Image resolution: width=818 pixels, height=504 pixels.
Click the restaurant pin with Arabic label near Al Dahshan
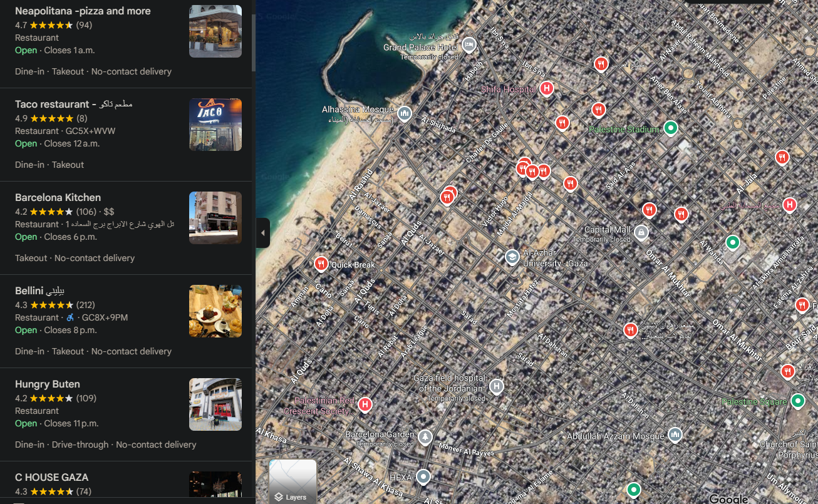click(631, 330)
